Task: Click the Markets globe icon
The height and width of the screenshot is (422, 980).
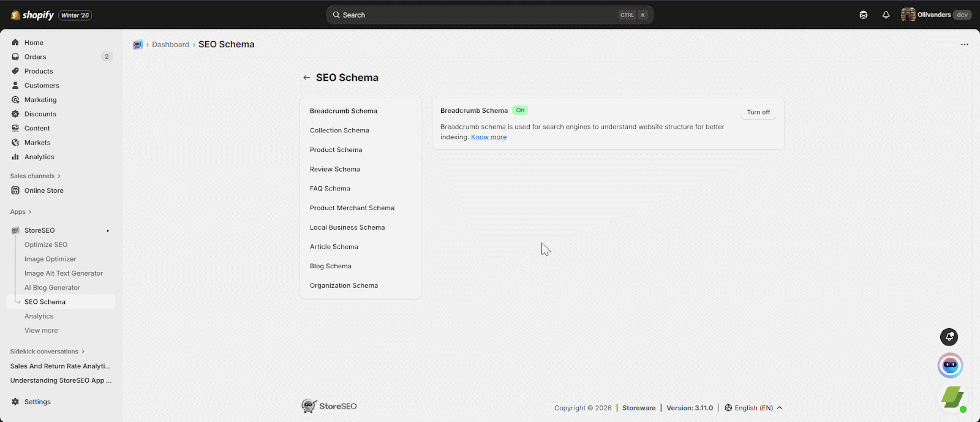Action: [15, 143]
